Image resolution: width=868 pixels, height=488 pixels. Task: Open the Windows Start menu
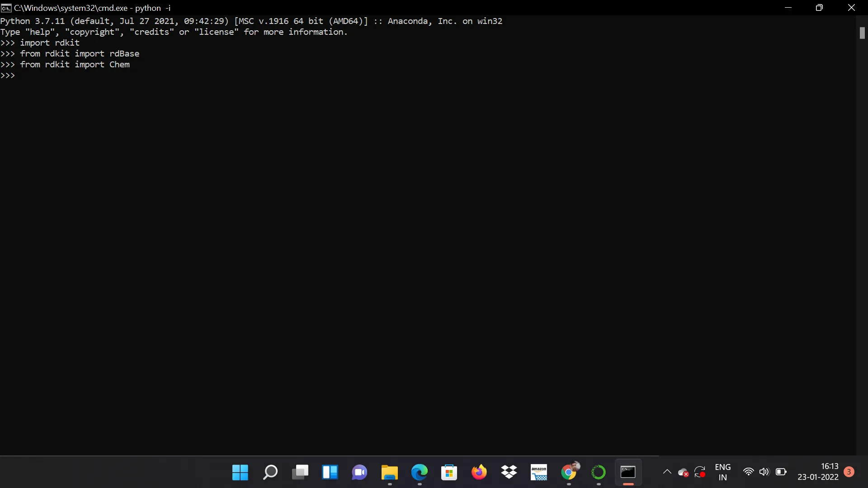[x=240, y=473]
